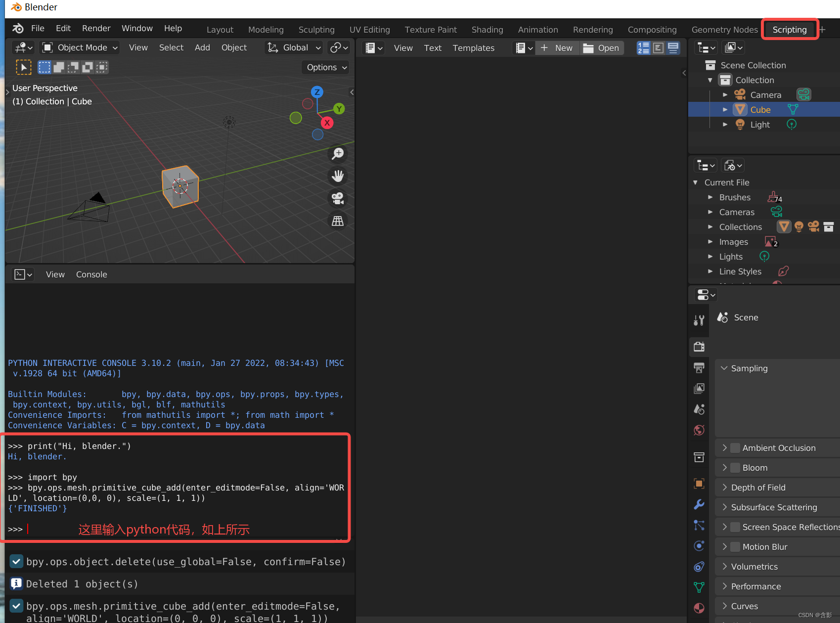840x623 pixels.
Task: Choose the invert selection mode icon
Action: point(88,67)
